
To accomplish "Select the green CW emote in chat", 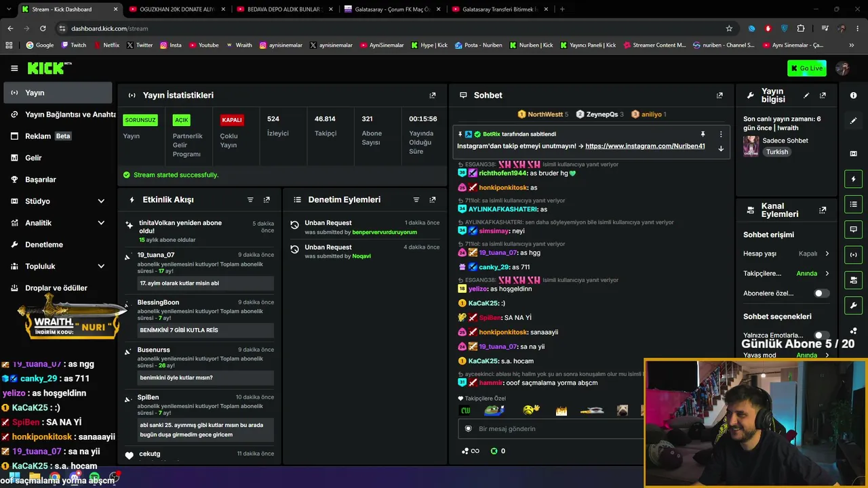I will click(465, 410).
